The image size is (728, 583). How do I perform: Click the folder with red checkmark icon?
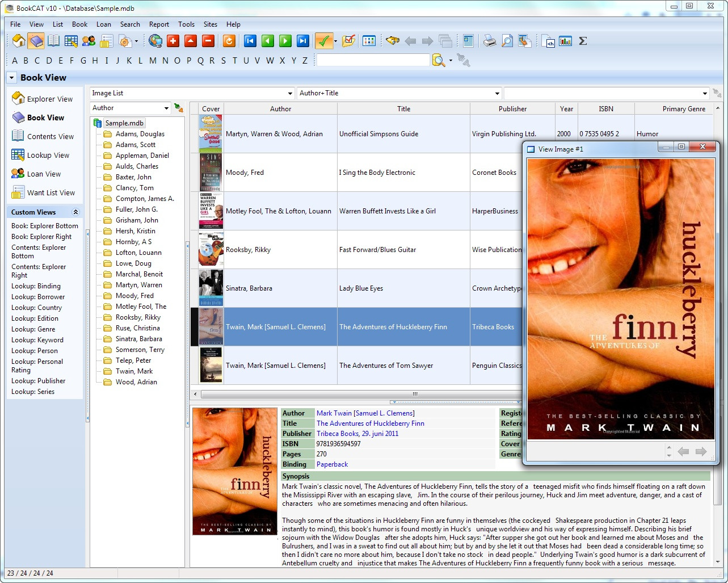tap(348, 41)
